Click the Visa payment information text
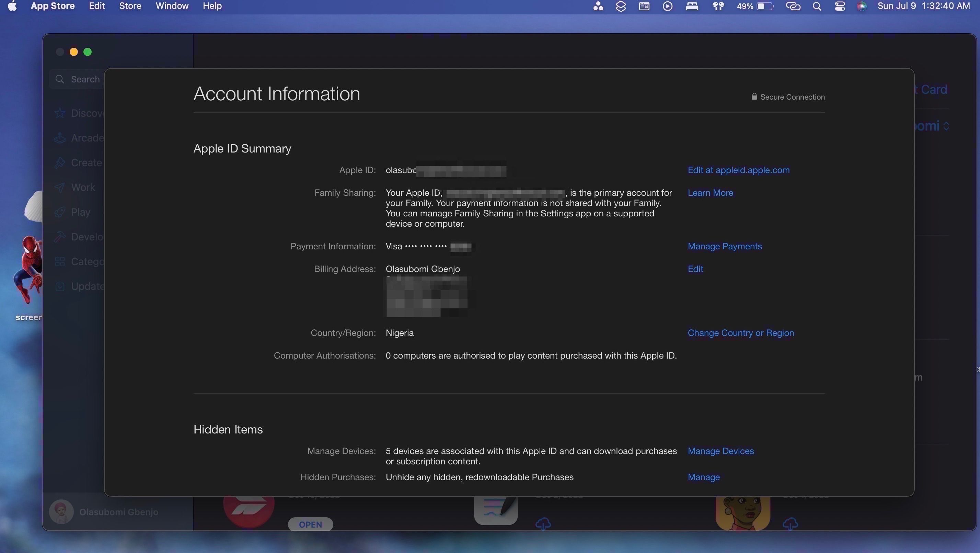980x553 pixels. 429,247
